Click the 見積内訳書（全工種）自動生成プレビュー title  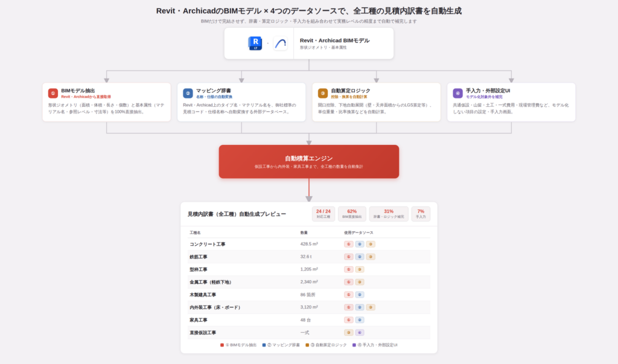pyautogui.click(x=237, y=214)
